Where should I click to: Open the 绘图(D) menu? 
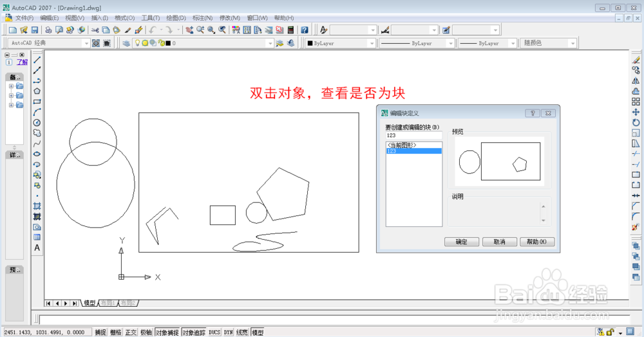coord(176,18)
